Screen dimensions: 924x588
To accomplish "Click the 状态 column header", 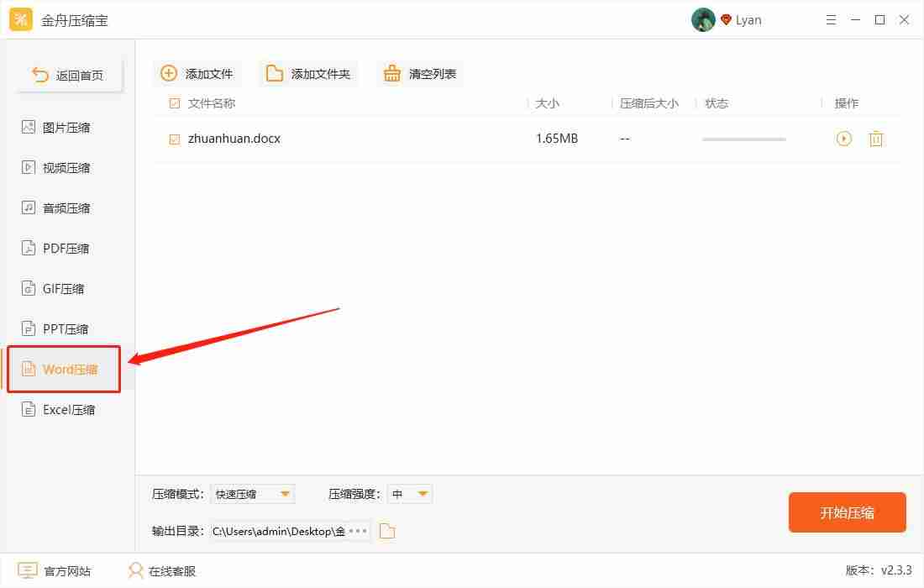I will click(717, 103).
